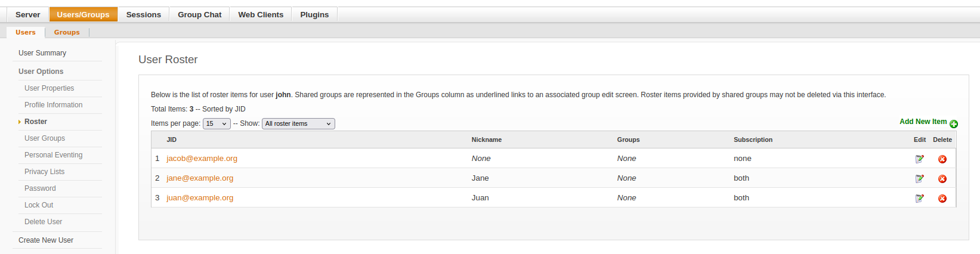
Task: Open User Properties in the sidebar
Action: [49, 88]
